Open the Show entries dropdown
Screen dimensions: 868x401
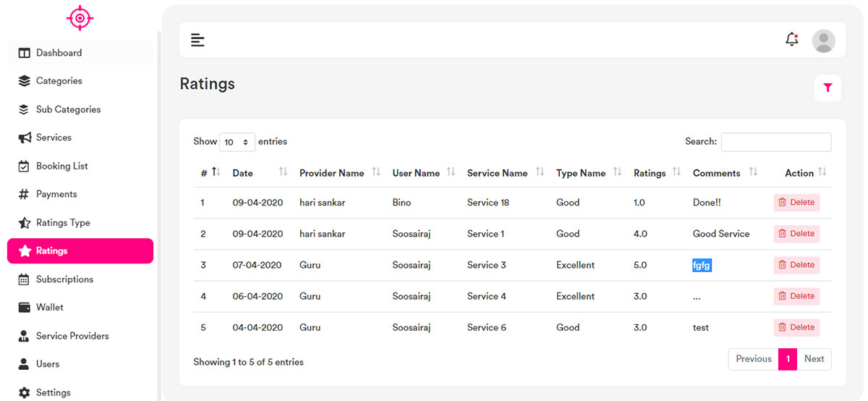[x=237, y=142]
